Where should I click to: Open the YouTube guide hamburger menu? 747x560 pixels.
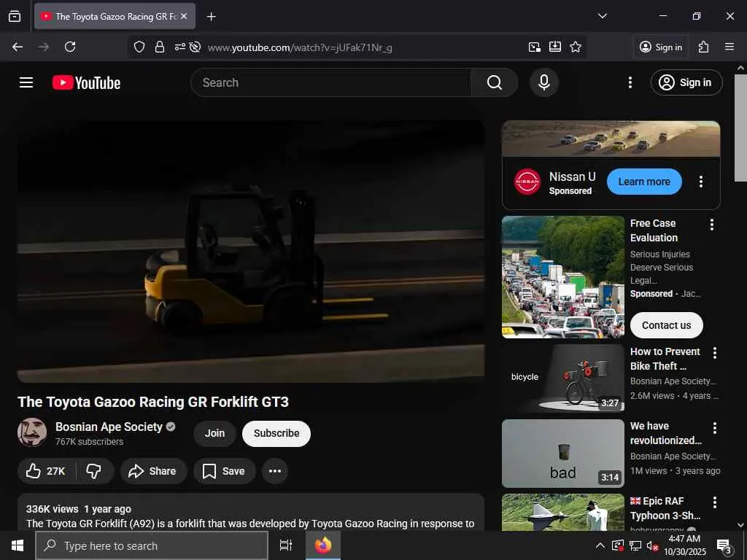click(x=26, y=82)
